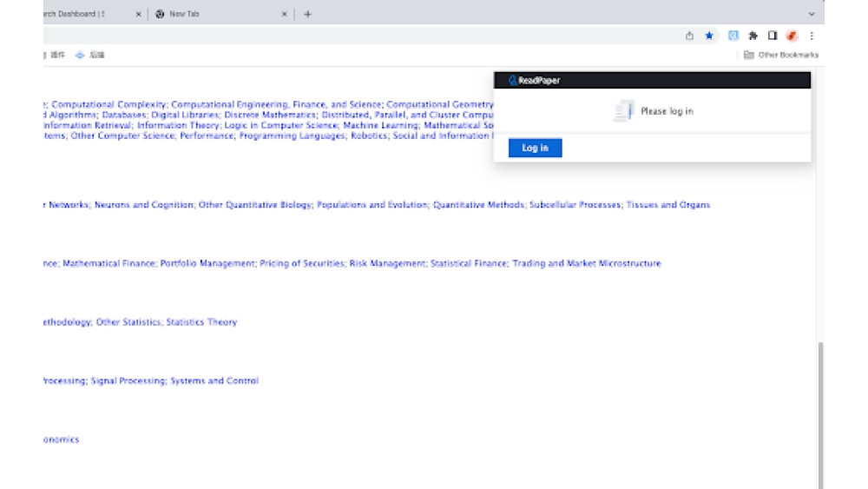Switch to the Dashboard tab
The height and width of the screenshot is (489, 868).
click(93, 15)
